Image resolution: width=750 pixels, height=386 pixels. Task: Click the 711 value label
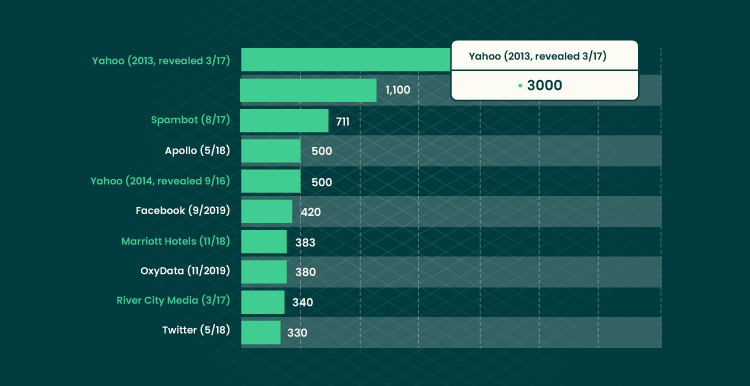point(342,122)
